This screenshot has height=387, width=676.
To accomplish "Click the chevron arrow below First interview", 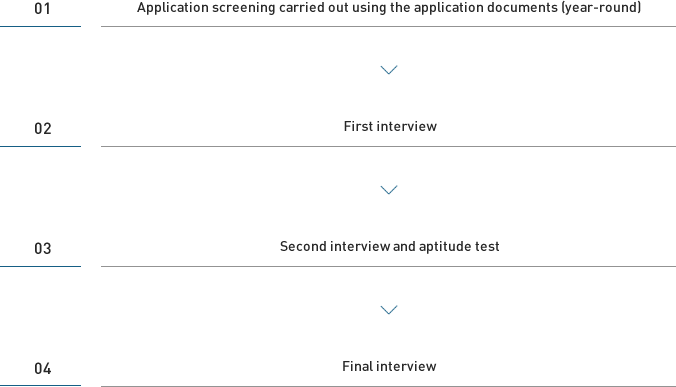I will pyautogui.click(x=389, y=190).
